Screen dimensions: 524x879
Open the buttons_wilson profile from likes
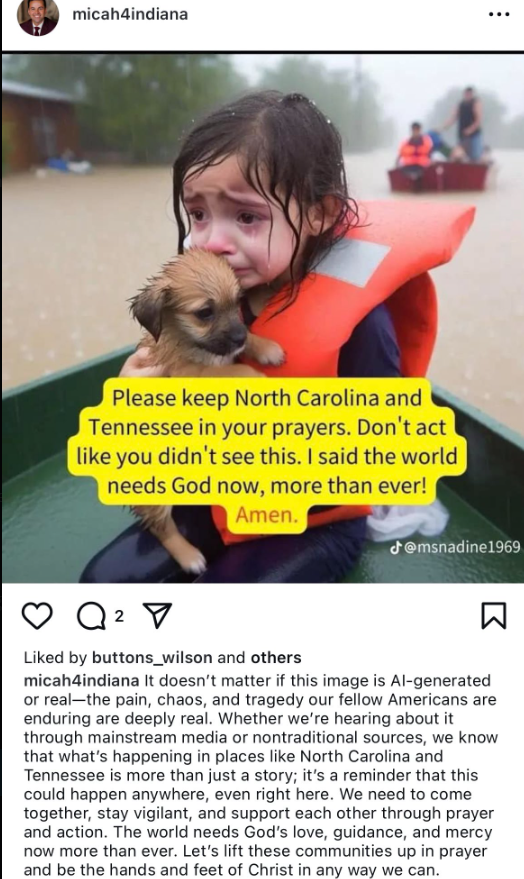tap(152, 658)
